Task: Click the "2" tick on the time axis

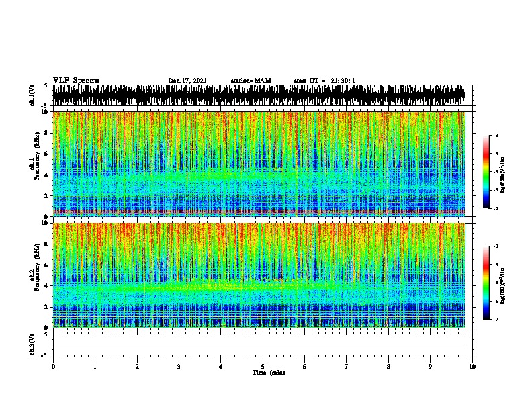Action: point(137,367)
